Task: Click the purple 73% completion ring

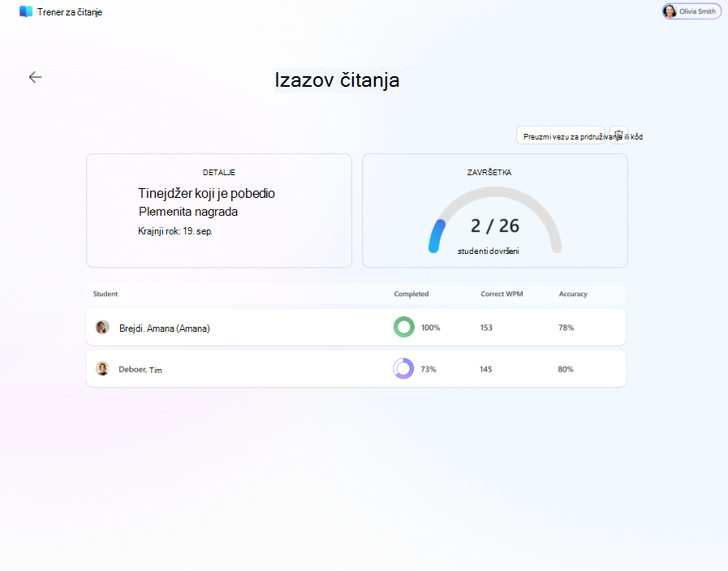Action: tap(403, 369)
